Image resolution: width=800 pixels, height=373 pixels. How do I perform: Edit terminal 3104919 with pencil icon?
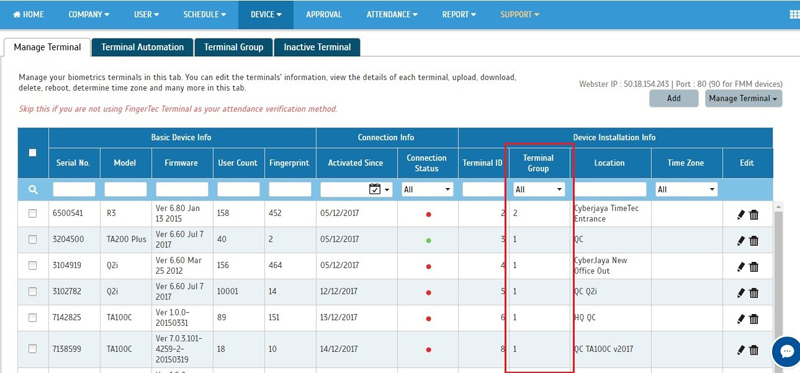pos(741,267)
